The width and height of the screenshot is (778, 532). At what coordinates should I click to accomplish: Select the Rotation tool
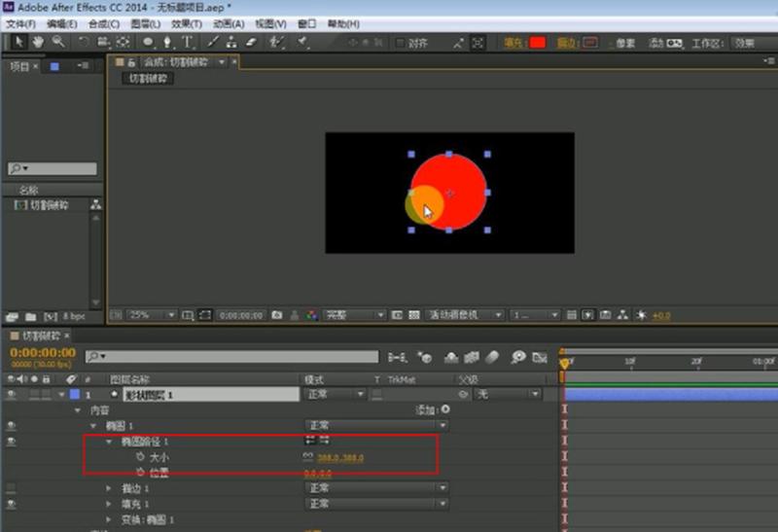[84, 42]
